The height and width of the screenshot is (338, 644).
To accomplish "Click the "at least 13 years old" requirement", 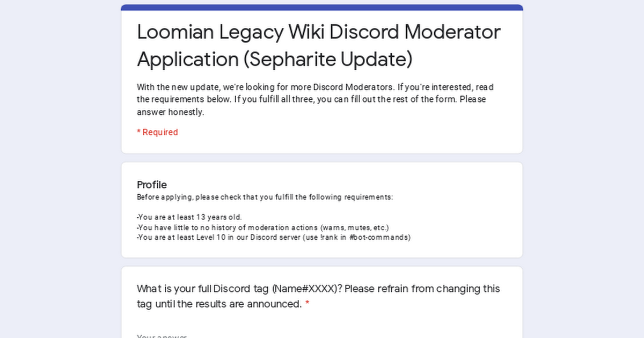I will (189, 217).
